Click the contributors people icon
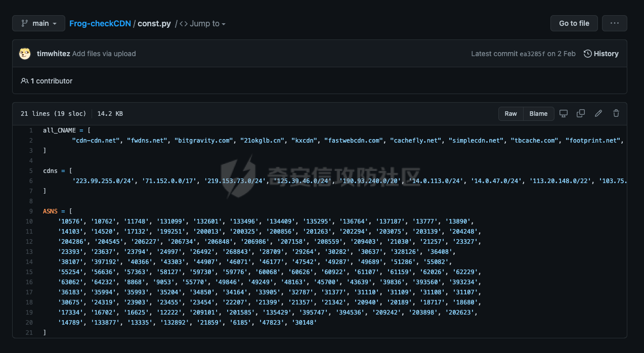644x353 pixels. pos(24,81)
